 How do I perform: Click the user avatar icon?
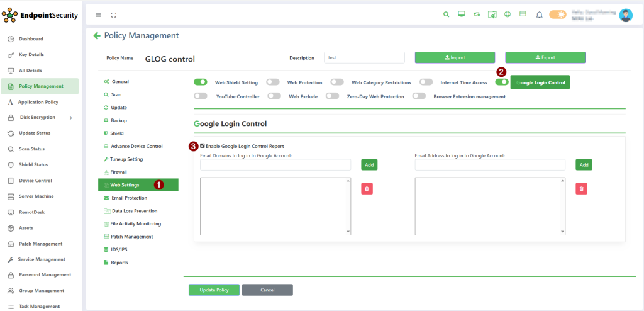coord(625,15)
